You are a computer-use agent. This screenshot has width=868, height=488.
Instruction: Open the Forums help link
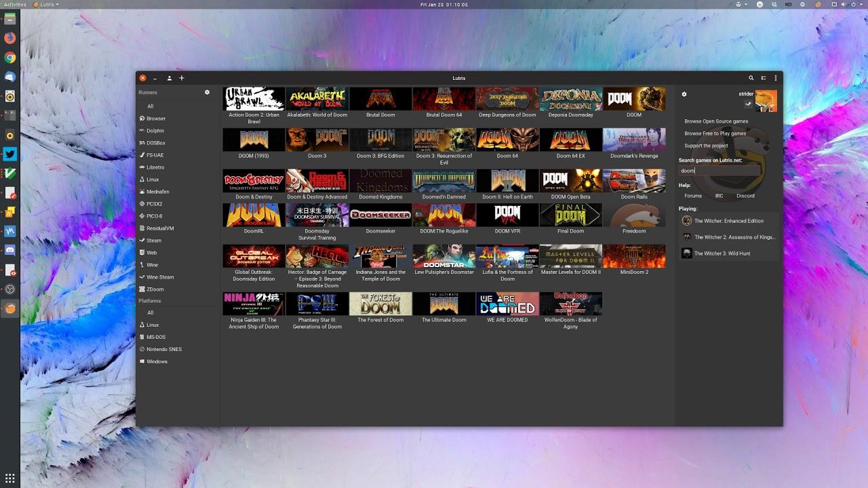(x=693, y=196)
